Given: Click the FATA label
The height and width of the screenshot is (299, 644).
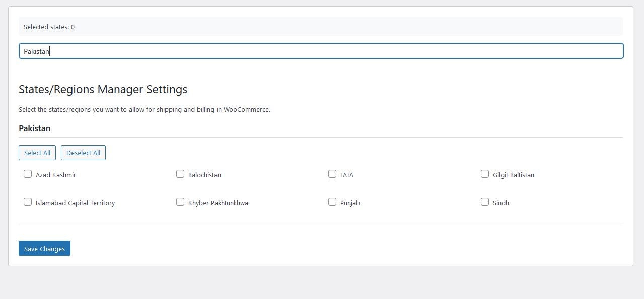Looking at the screenshot, I should click(347, 175).
